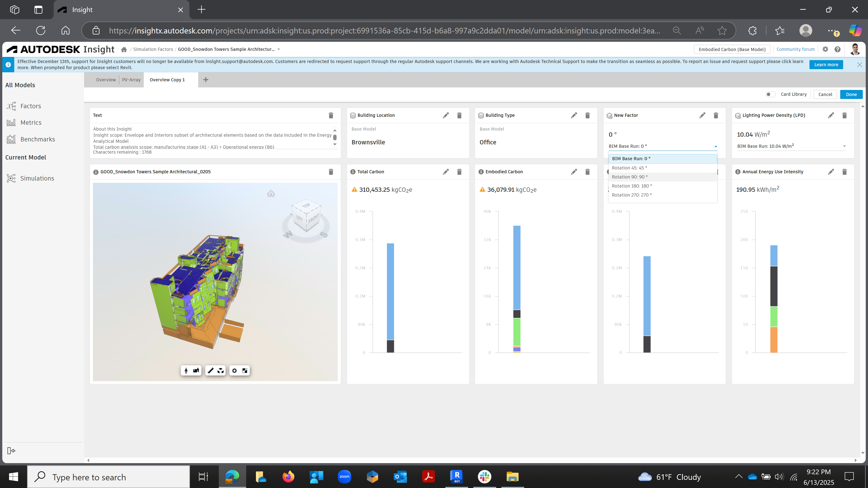Screen dimensions: 868x488
Task: Delete the Lighting Power Density card
Action: coord(844,115)
